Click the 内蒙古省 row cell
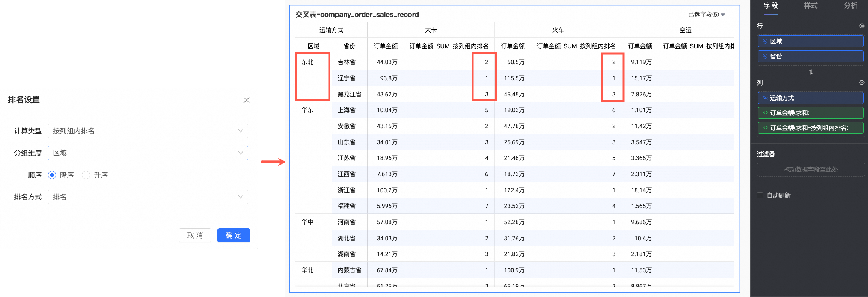The height and width of the screenshot is (297, 868). tap(350, 270)
